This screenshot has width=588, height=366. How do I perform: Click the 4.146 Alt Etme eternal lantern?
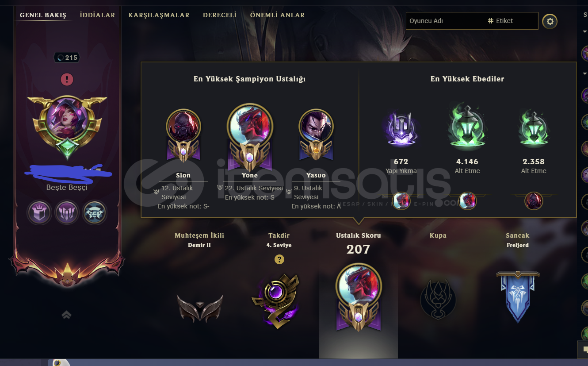[467, 126]
